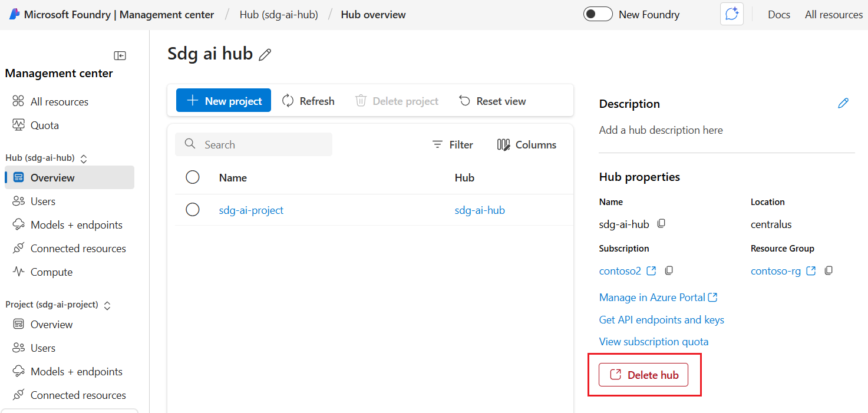Click Hub (sdg-ai-hub) in the breadcrumb
The image size is (868, 413).
[x=279, y=15]
